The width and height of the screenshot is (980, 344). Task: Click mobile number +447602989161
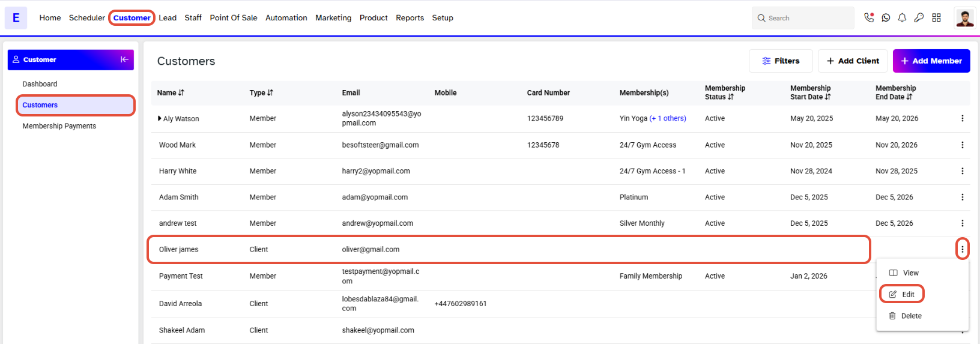[461, 304]
